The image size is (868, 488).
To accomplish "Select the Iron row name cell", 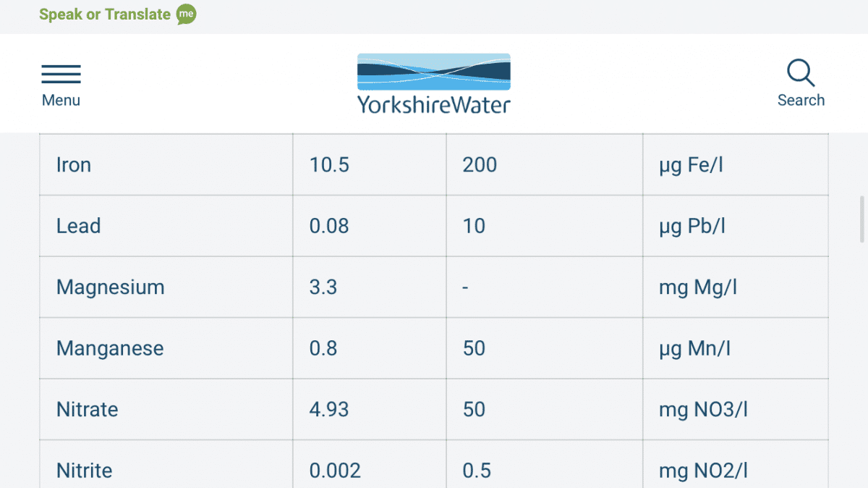I will click(166, 164).
